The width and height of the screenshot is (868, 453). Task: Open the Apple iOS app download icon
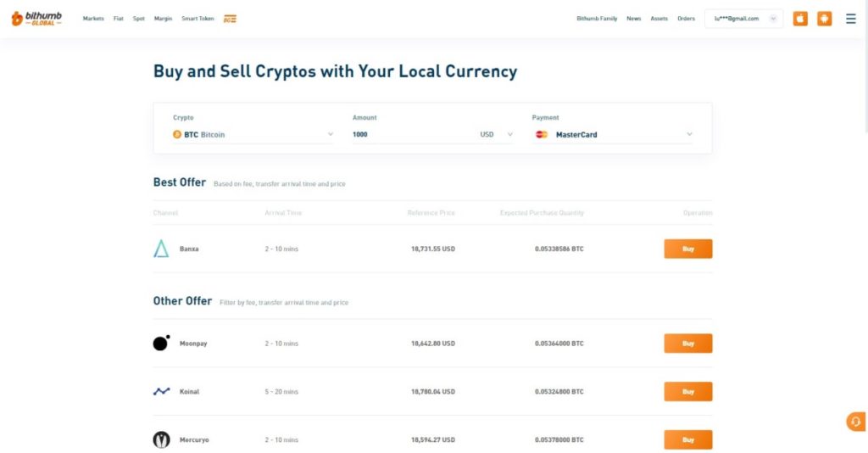800,19
